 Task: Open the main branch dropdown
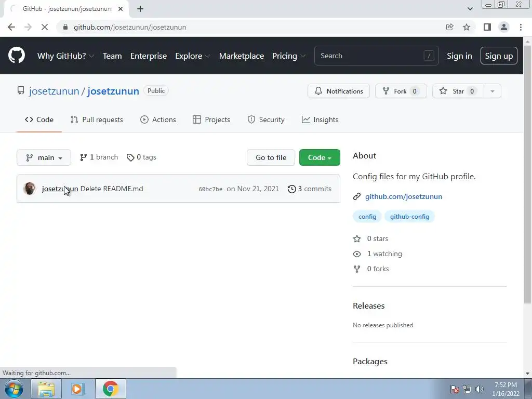[x=44, y=157]
